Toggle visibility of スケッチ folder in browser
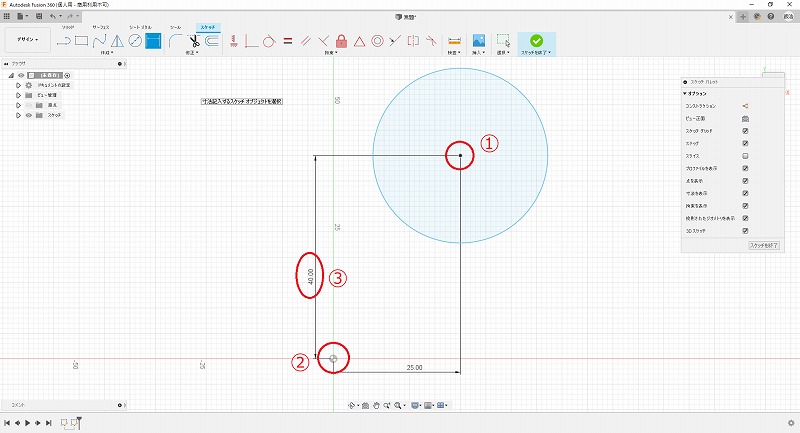Screen dimensions: 800x433 point(28,115)
